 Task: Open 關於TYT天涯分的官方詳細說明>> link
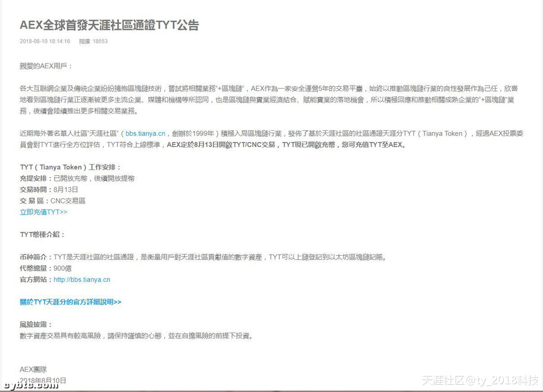click(70, 302)
